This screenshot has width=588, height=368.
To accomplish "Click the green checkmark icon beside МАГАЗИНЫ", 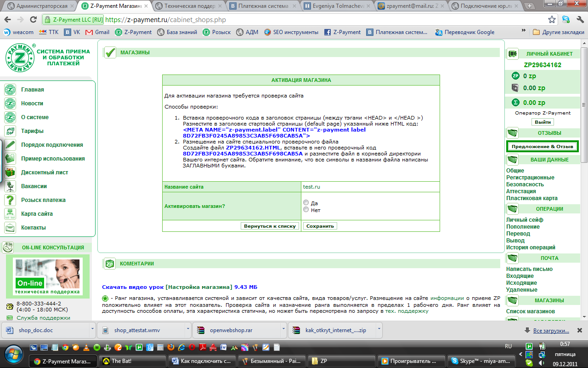I will pyautogui.click(x=110, y=53).
